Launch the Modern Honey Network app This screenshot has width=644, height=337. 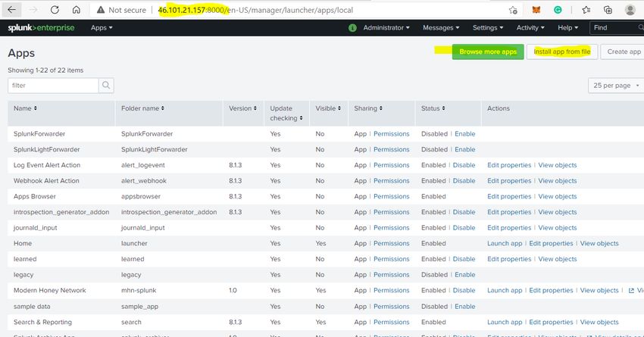(x=505, y=290)
